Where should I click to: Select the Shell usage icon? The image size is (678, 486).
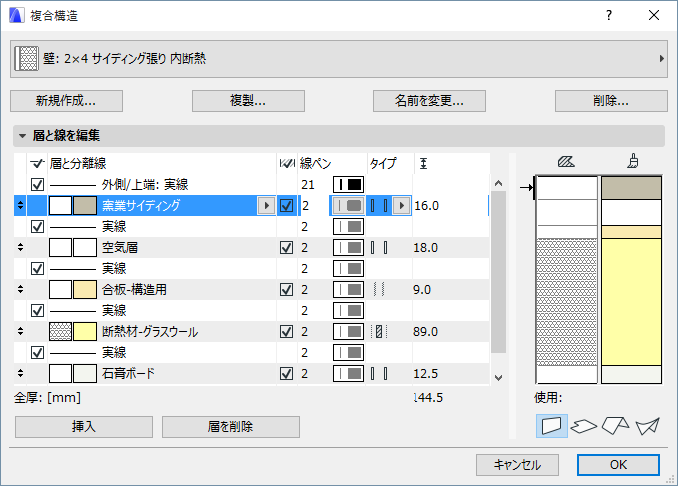tap(647, 426)
